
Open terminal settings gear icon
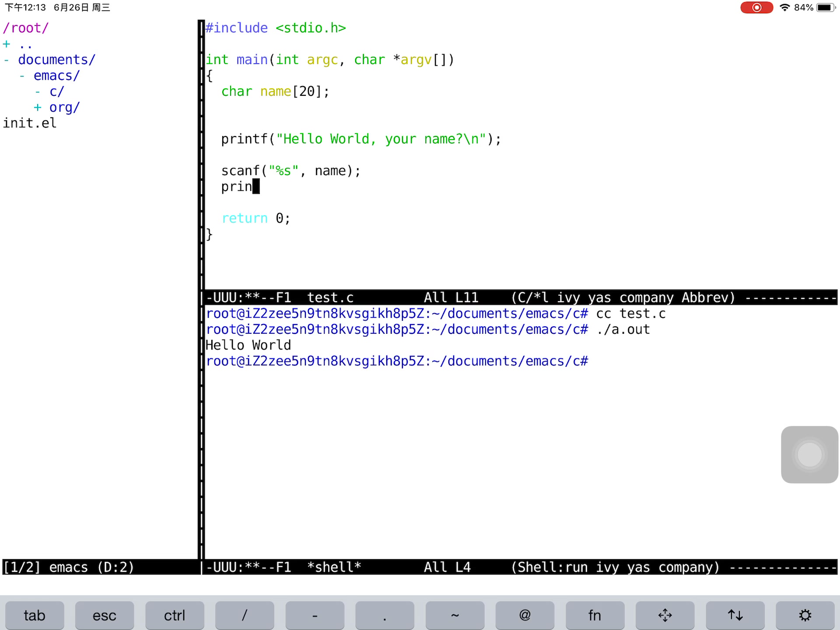click(805, 615)
